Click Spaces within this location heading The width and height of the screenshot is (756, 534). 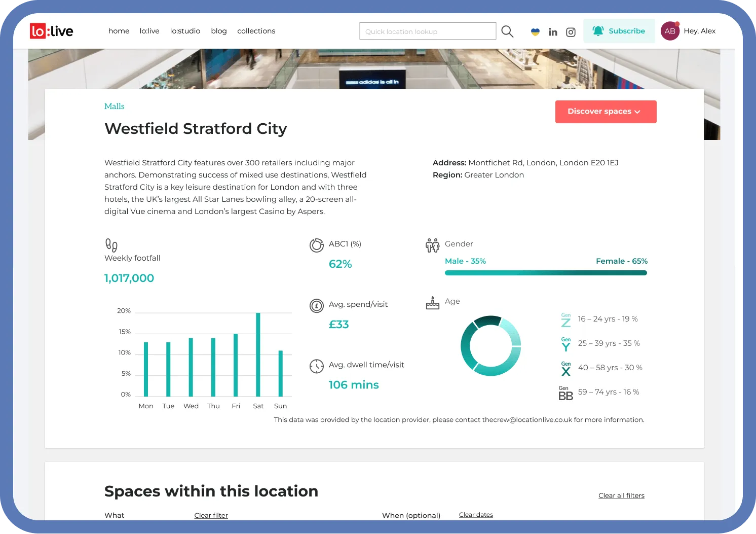tap(211, 491)
